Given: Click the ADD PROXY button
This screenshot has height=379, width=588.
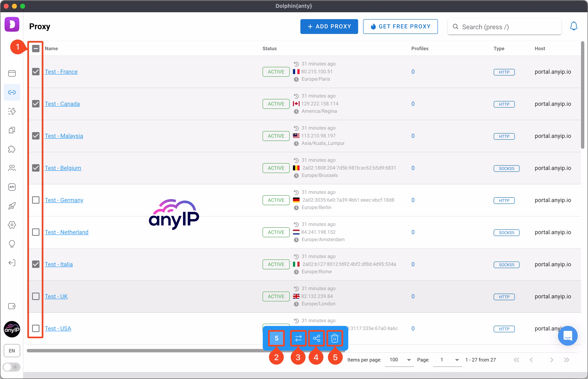Looking at the screenshot, I should (x=329, y=26).
